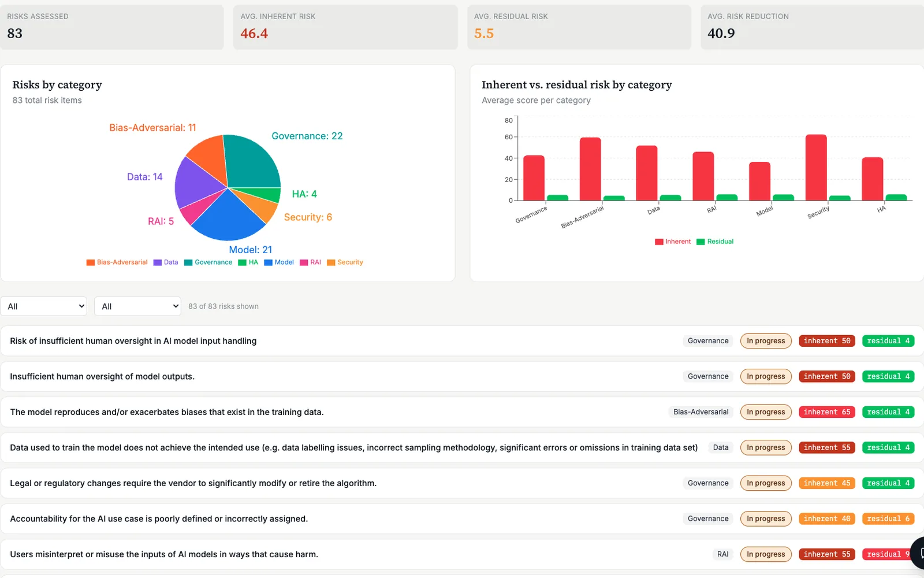
Task: Click 'inherent 45' badge on Legal or regulatory row
Action: 827,483
